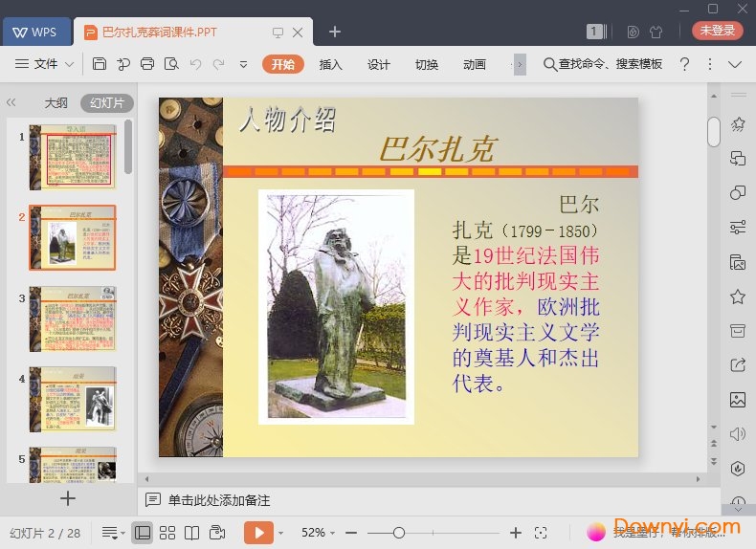This screenshot has width=756, height=549.
Task: Select slide 3 thumbnail
Action: tap(73, 318)
